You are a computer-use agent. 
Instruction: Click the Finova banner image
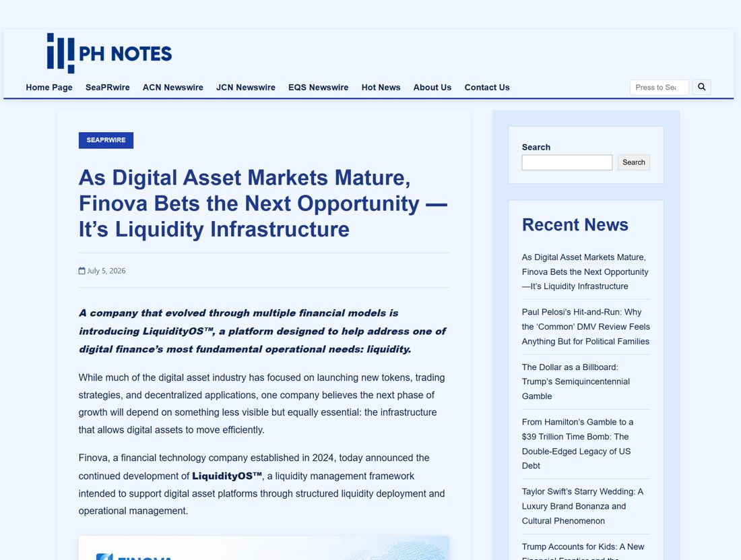point(263,548)
